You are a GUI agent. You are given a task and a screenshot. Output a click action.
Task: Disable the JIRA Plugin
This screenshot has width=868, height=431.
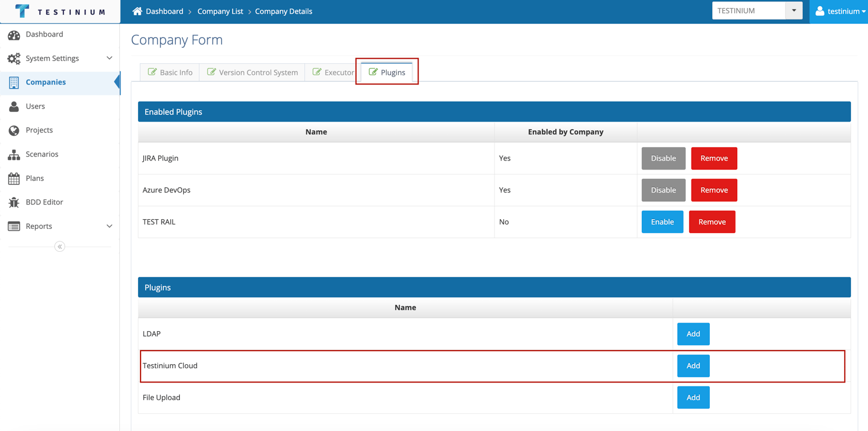point(664,158)
